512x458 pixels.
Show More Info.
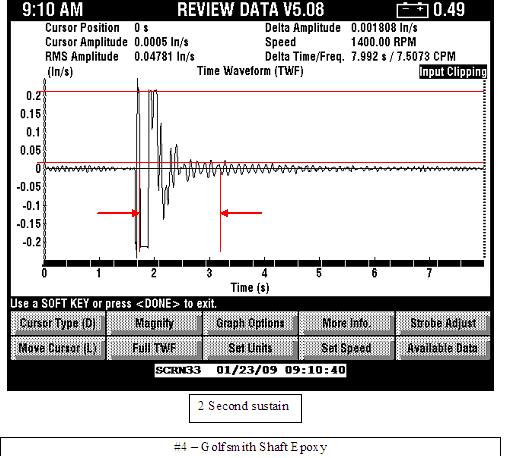pos(347,323)
